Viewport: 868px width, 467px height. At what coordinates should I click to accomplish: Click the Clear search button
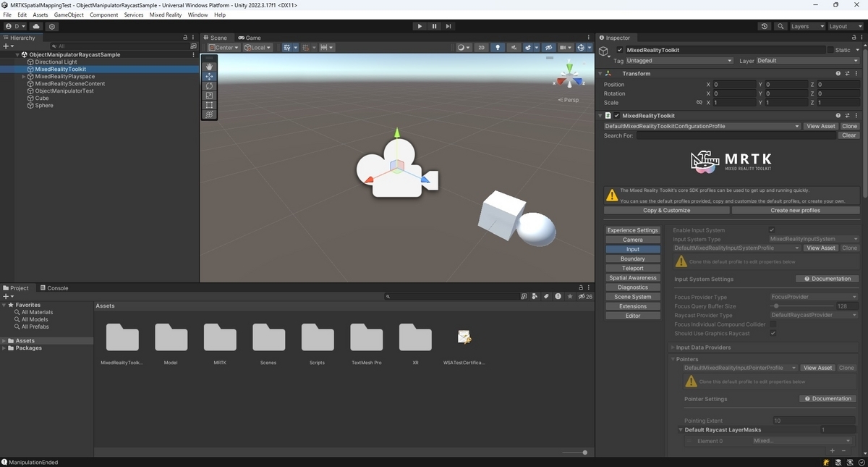pos(849,135)
